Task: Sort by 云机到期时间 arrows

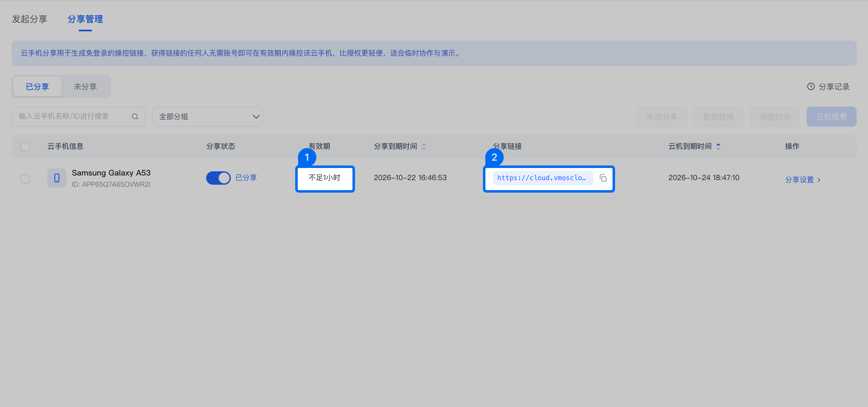Action: 718,147
